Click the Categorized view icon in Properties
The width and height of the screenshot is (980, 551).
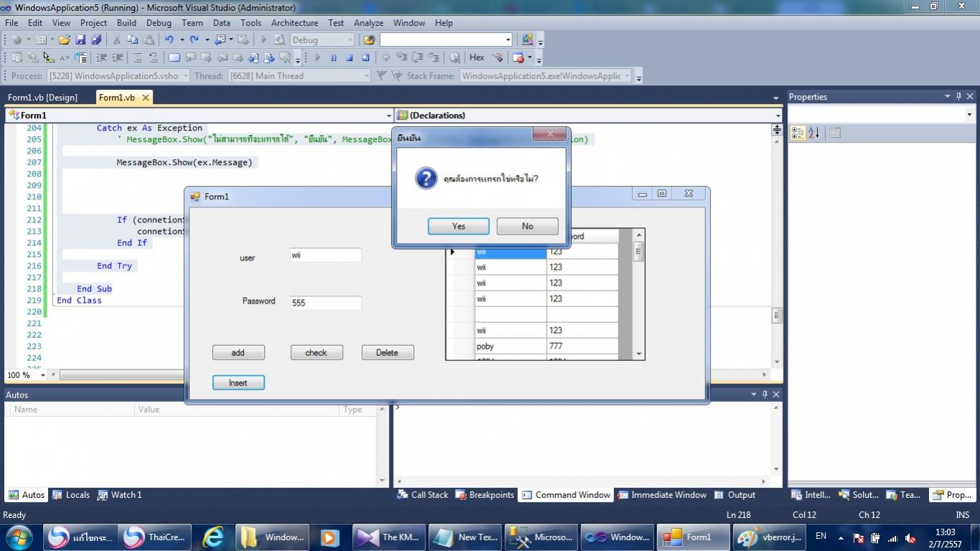pyautogui.click(x=798, y=133)
